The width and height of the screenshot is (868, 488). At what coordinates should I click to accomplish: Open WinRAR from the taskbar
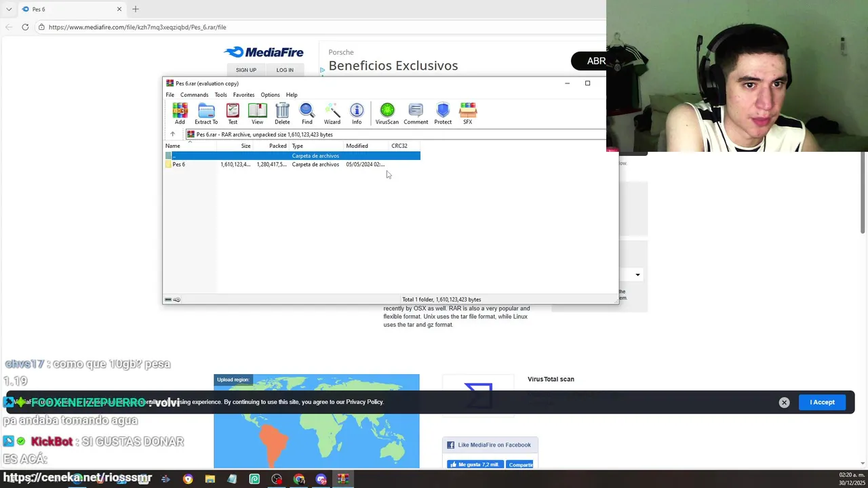click(343, 479)
